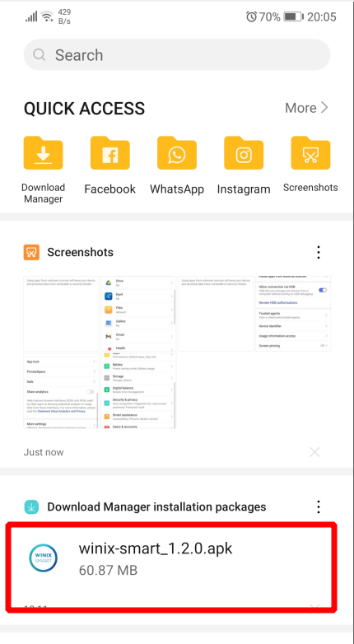Screen dimensions: 354x644
Task: Tap the battery indicator in status bar
Action: click(293, 16)
